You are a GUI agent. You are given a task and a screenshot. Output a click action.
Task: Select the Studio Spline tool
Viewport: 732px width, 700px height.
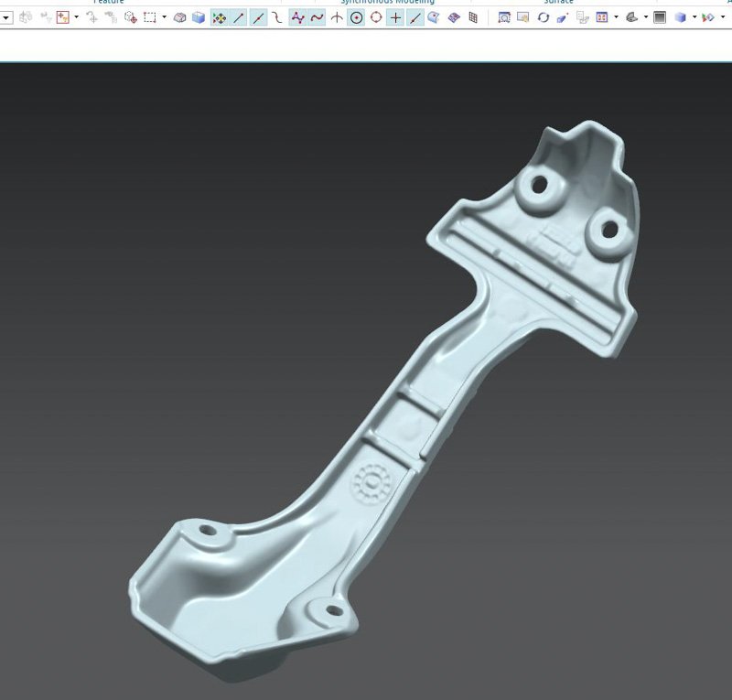pyautogui.click(x=297, y=16)
